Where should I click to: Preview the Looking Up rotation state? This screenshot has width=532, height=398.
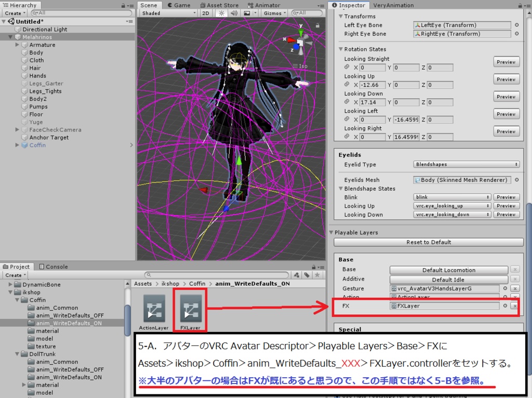pos(506,79)
